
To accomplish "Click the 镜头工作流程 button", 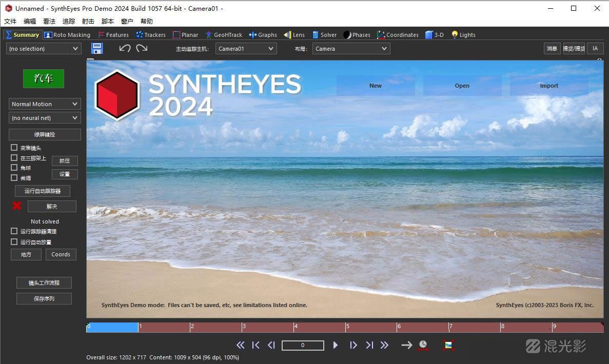I will point(44,283).
